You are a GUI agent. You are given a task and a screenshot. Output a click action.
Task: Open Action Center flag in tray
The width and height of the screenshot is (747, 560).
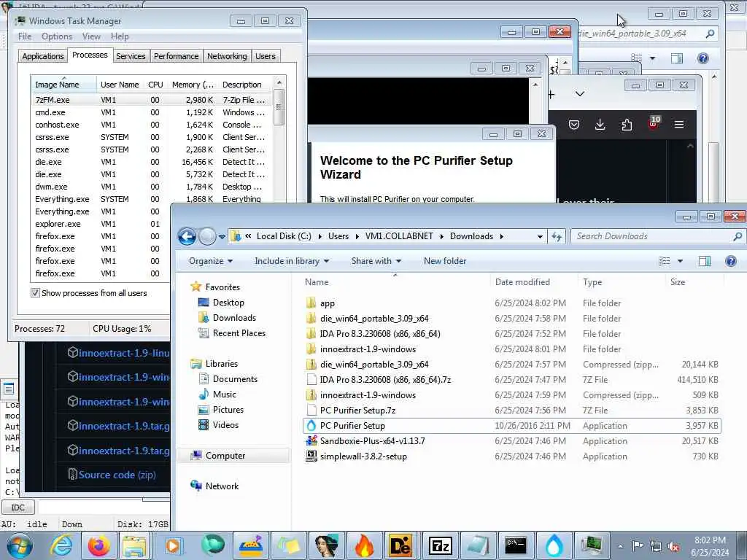[638, 545]
